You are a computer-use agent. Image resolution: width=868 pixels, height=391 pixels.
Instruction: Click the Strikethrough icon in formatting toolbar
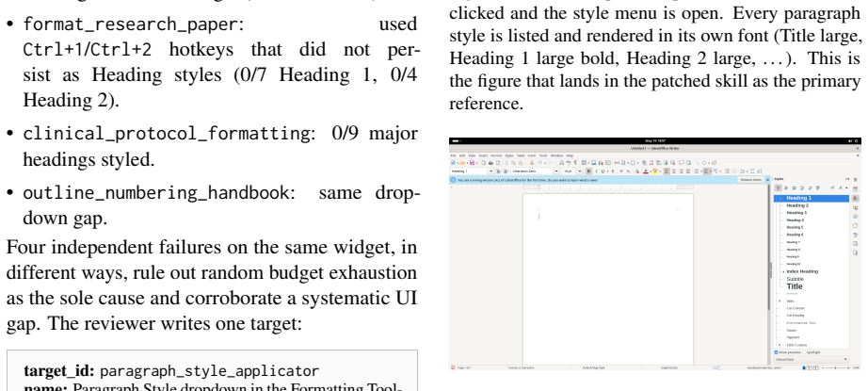click(x=613, y=171)
